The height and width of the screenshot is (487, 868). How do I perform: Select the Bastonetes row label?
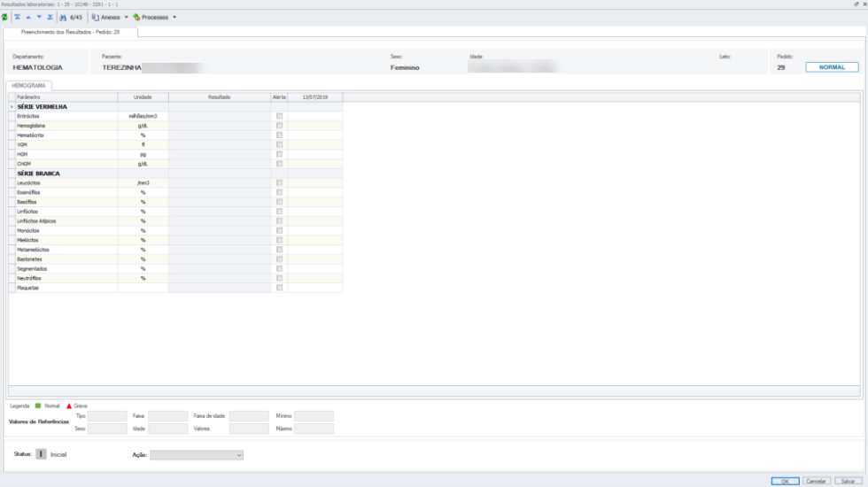tap(29, 259)
